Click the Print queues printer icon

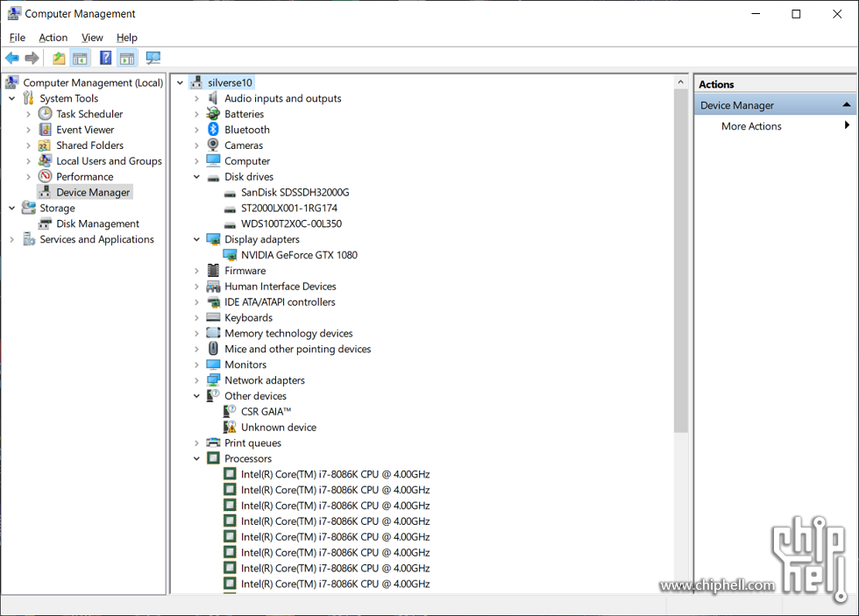[213, 443]
